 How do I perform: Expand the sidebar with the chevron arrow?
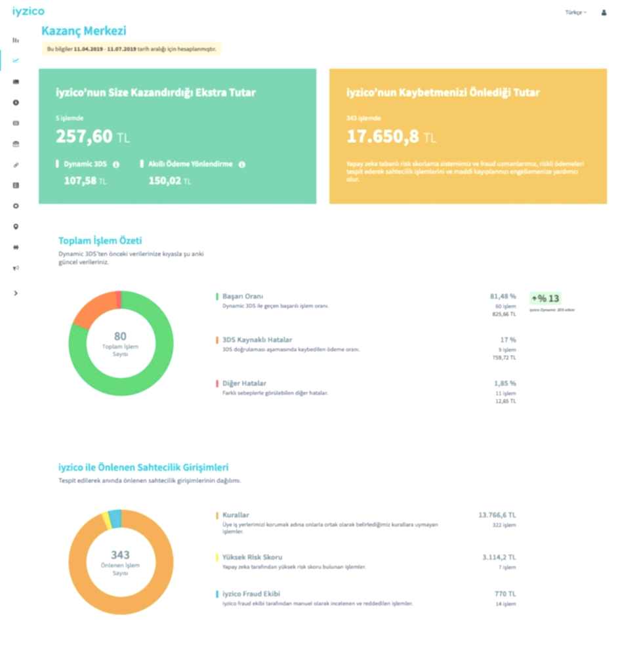pyautogui.click(x=16, y=293)
